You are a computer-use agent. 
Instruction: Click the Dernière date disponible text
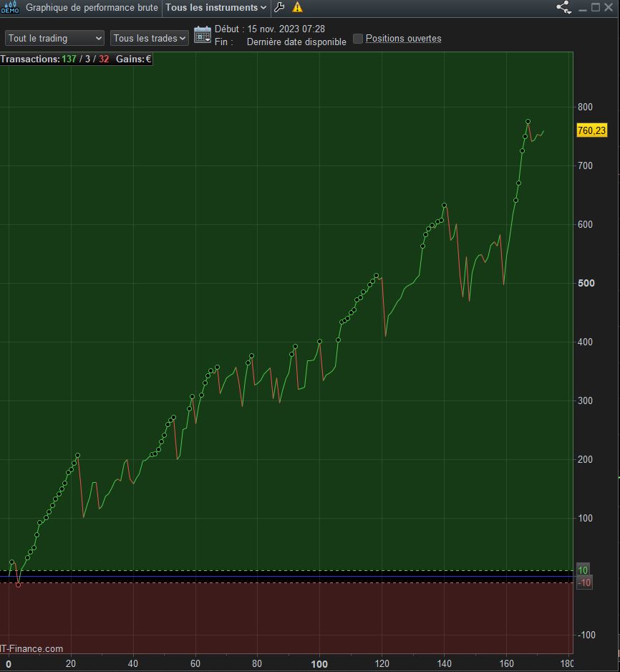pyautogui.click(x=296, y=42)
